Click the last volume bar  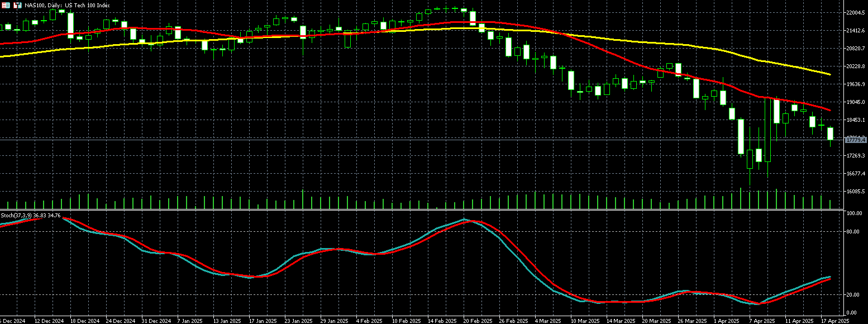point(830,204)
